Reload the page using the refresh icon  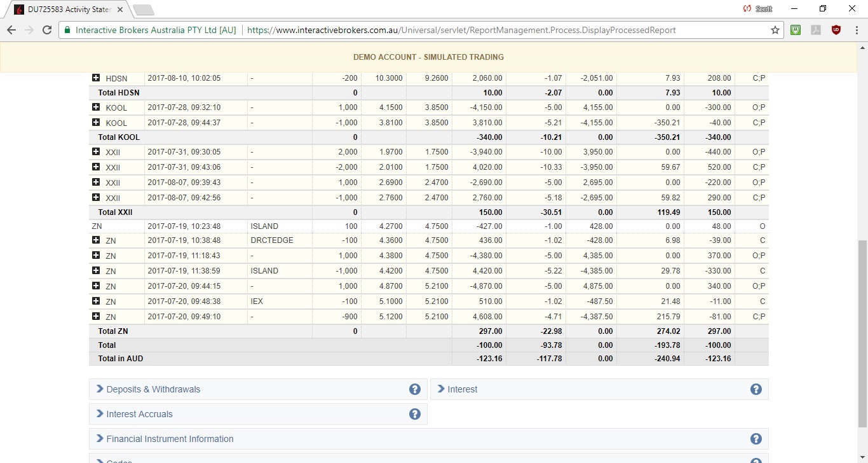coord(47,30)
